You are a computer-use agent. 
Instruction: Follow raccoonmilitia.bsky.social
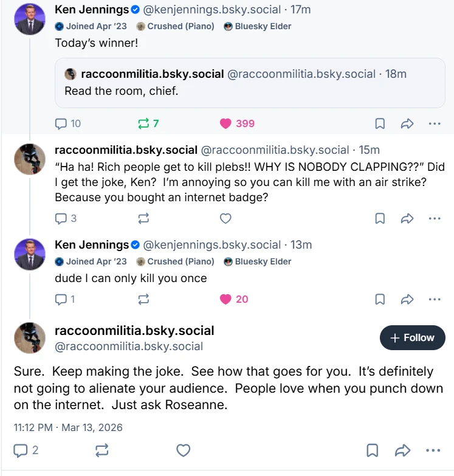coord(412,338)
